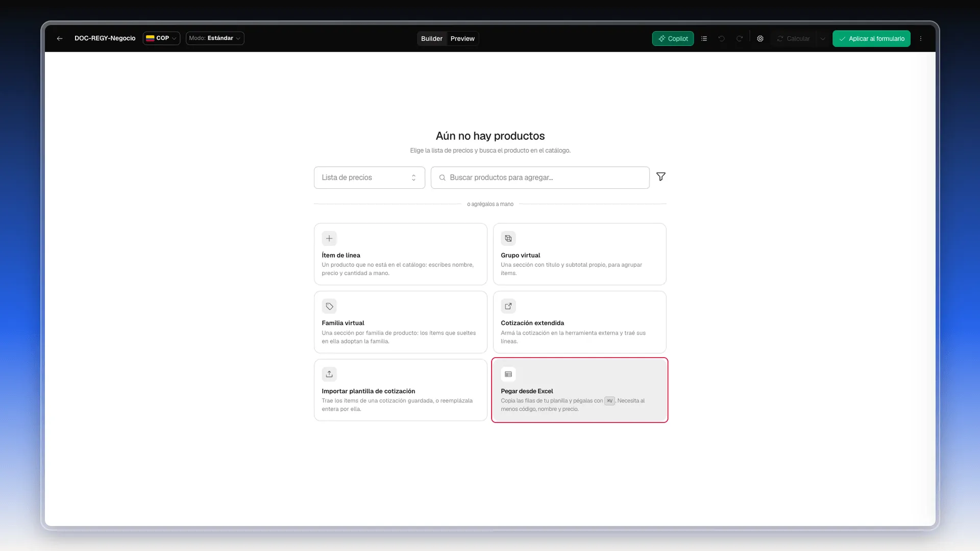The height and width of the screenshot is (551, 980).
Task: Click the table icon on Pegar desde Excel
Action: tap(508, 374)
